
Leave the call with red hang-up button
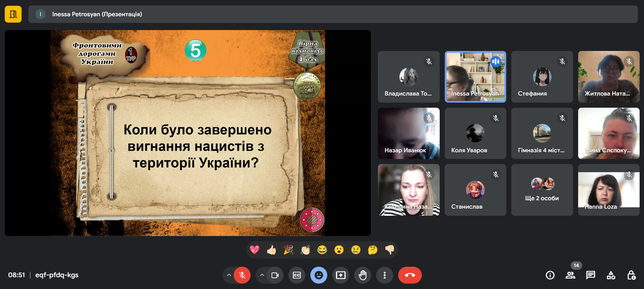click(410, 275)
